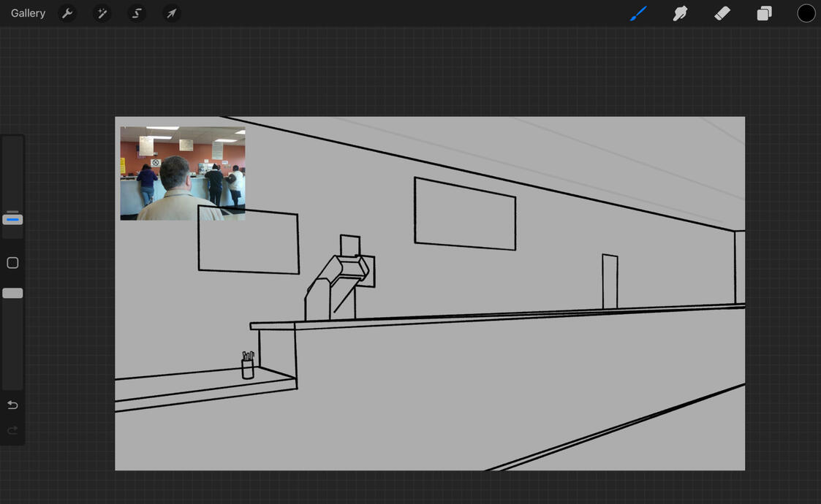Open the Actions wrench menu

tap(67, 13)
